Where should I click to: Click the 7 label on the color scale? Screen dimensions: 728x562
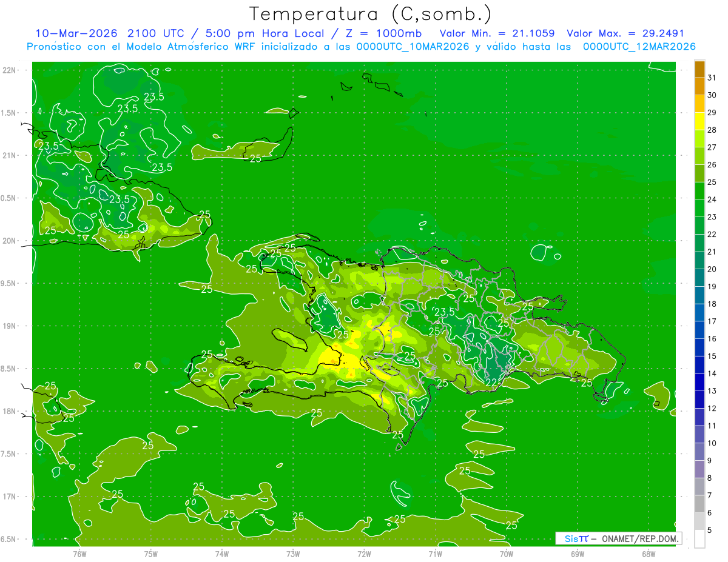710,495
